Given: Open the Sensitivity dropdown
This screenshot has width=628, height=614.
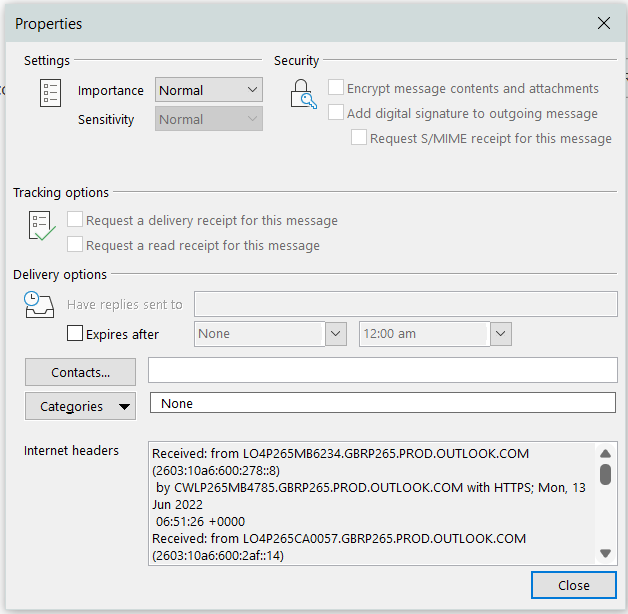Looking at the screenshot, I should [x=209, y=119].
